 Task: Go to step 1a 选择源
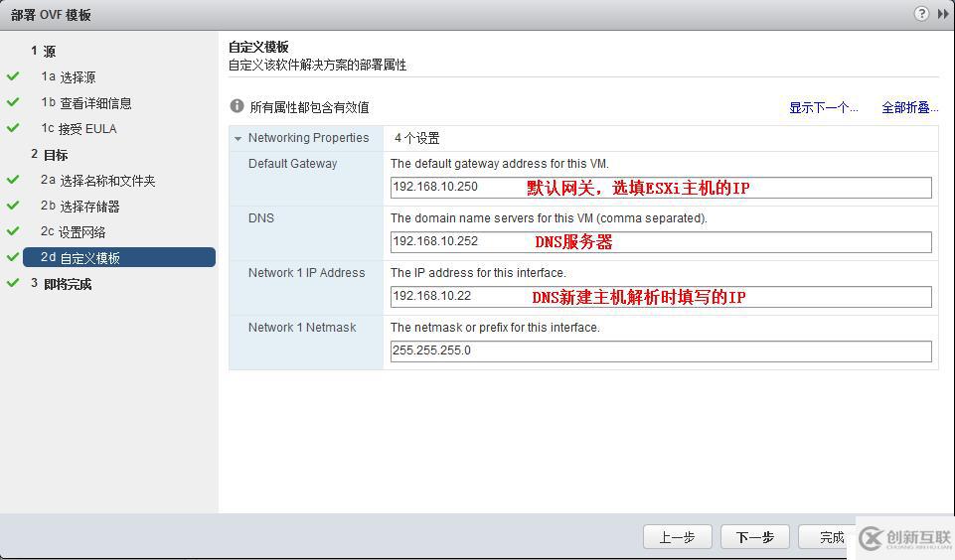[x=69, y=77]
